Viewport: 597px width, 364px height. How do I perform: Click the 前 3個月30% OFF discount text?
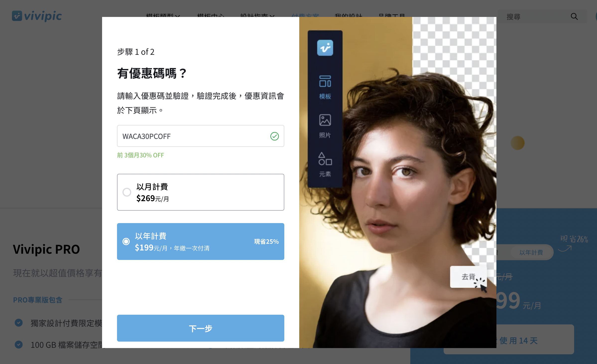[140, 155]
